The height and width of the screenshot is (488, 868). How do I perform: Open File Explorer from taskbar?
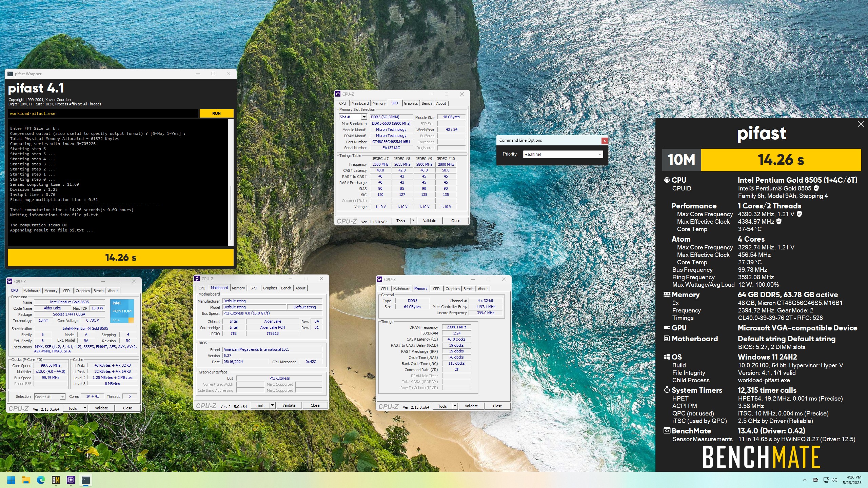coord(26,480)
